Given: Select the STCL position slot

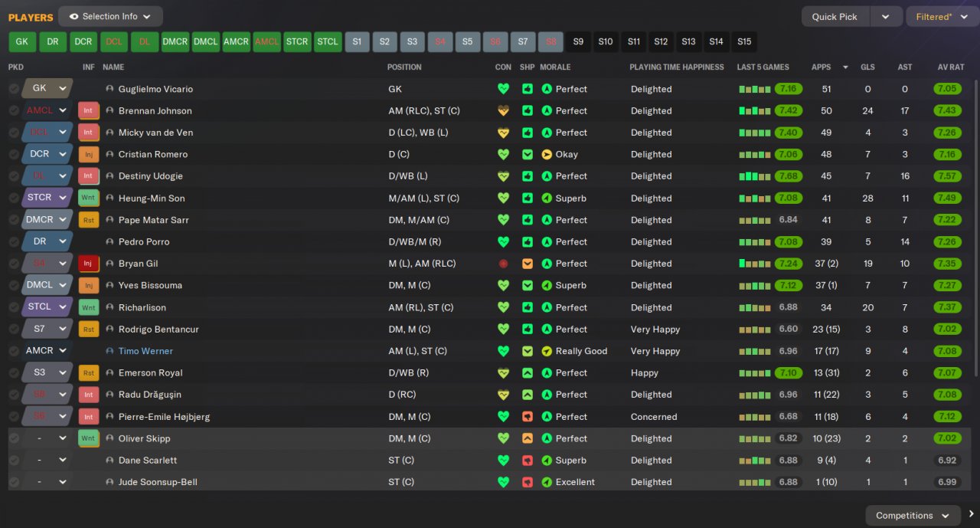Looking at the screenshot, I should 328,42.
